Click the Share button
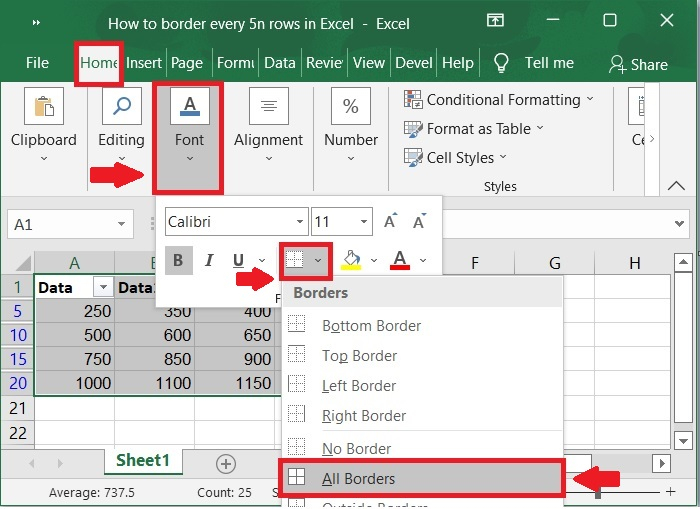This screenshot has width=700, height=509. pyautogui.click(x=638, y=64)
